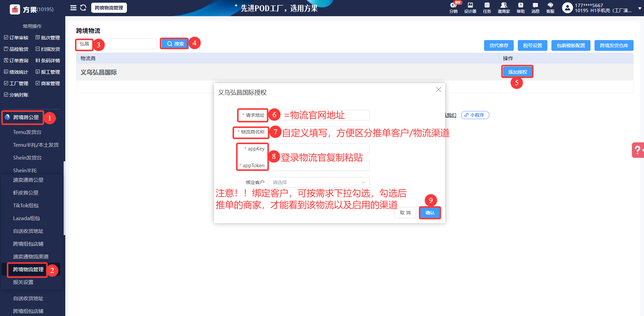The height and width of the screenshot is (316, 644).
Task: Click the 义乌弘昌国际 row text
Action: point(99,72)
